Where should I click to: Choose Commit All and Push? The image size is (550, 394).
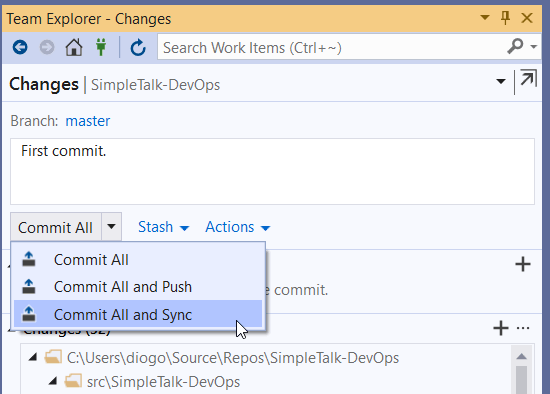138,287
